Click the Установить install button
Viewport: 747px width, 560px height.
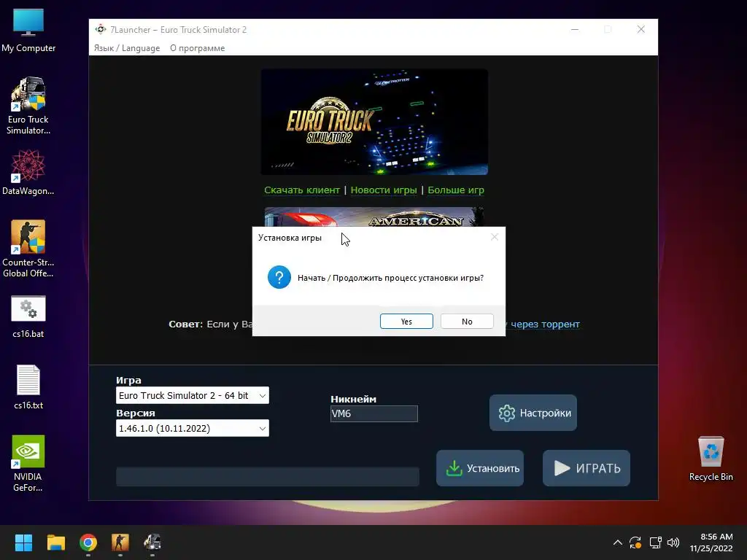point(480,468)
